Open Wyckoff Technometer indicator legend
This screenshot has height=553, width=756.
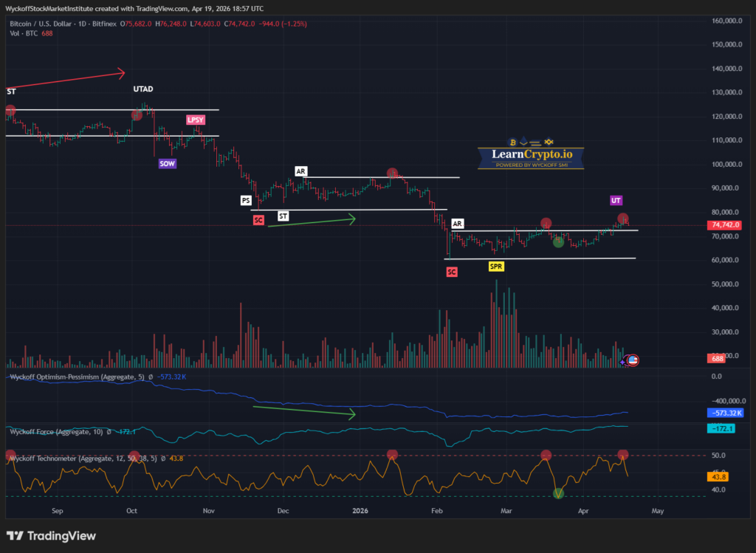[x=74, y=458]
